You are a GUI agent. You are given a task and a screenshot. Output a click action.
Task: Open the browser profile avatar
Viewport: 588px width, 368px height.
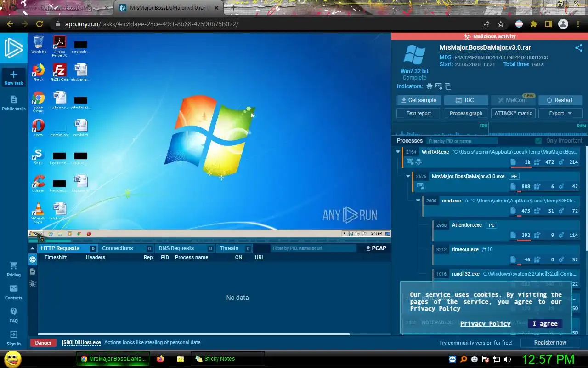(563, 24)
